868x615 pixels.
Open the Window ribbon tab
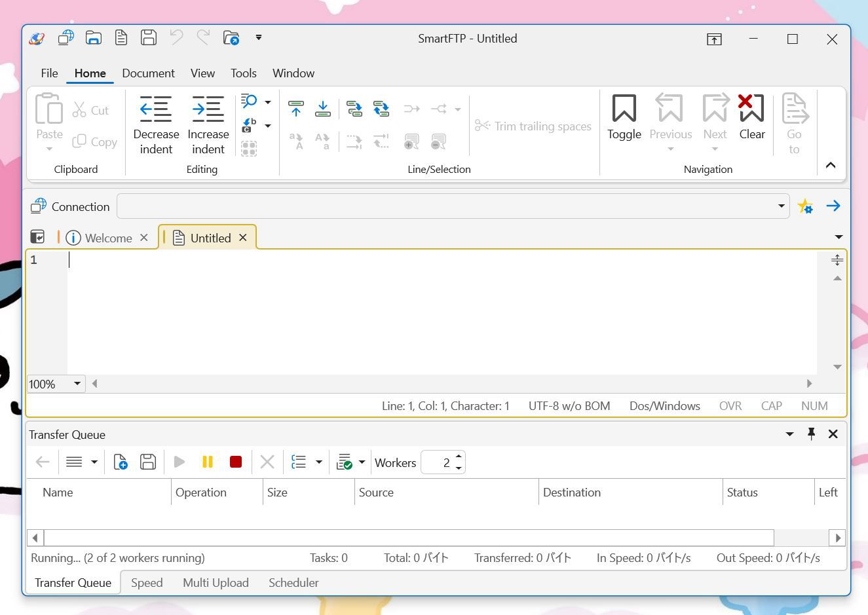point(293,73)
